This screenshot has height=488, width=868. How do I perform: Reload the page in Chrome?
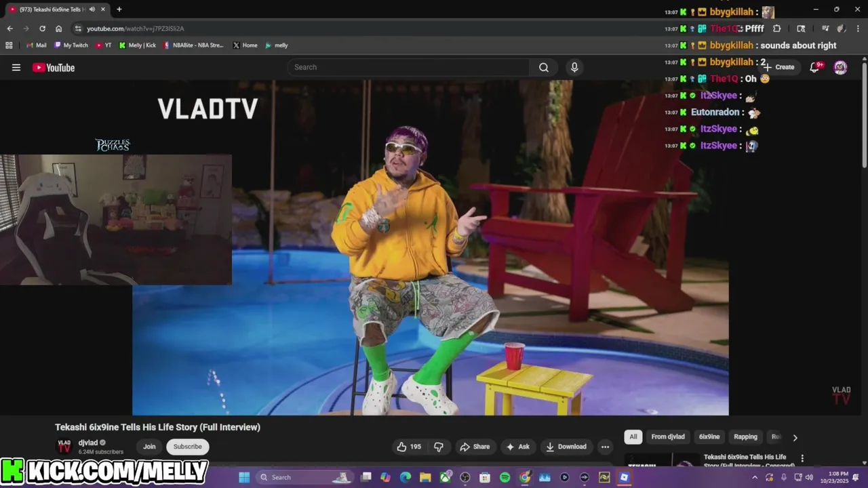[x=42, y=28]
